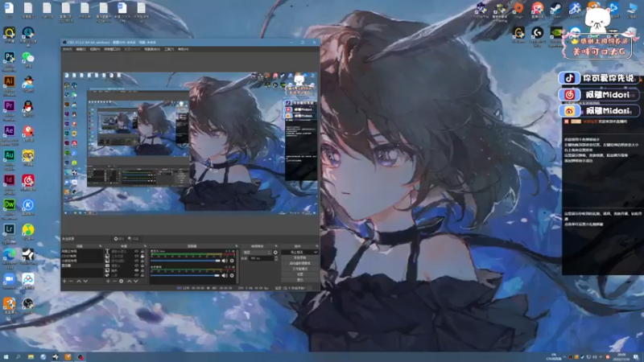The image size is (644, 362).
Task: Move selected source up in Sources panel
Action: (129, 281)
